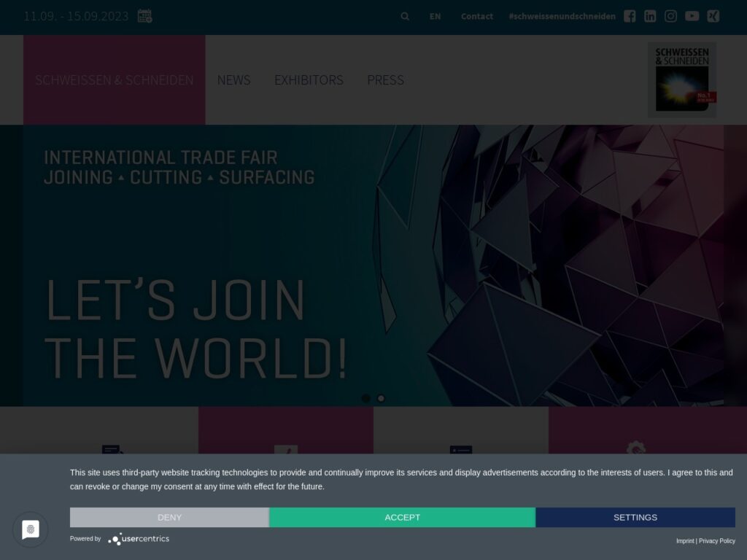Screen dimensions: 747x560
Task: Open the Imprint link
Action: pyautogui.click(x=685, y=541)
